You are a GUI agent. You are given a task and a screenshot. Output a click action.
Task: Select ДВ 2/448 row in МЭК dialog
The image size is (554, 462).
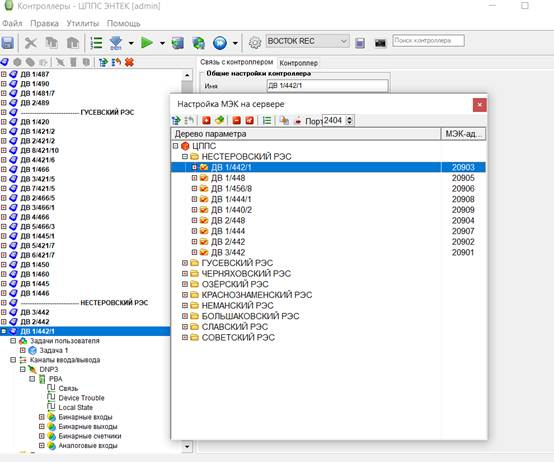pyautogui.click(x=328, y=220)
